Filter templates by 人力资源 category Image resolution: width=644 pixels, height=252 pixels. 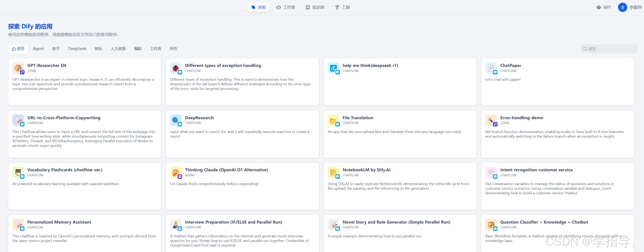[118, 49]
